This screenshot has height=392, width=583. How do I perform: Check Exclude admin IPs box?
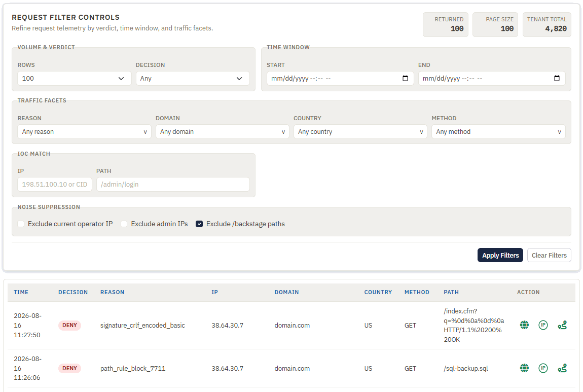(124, 224)
